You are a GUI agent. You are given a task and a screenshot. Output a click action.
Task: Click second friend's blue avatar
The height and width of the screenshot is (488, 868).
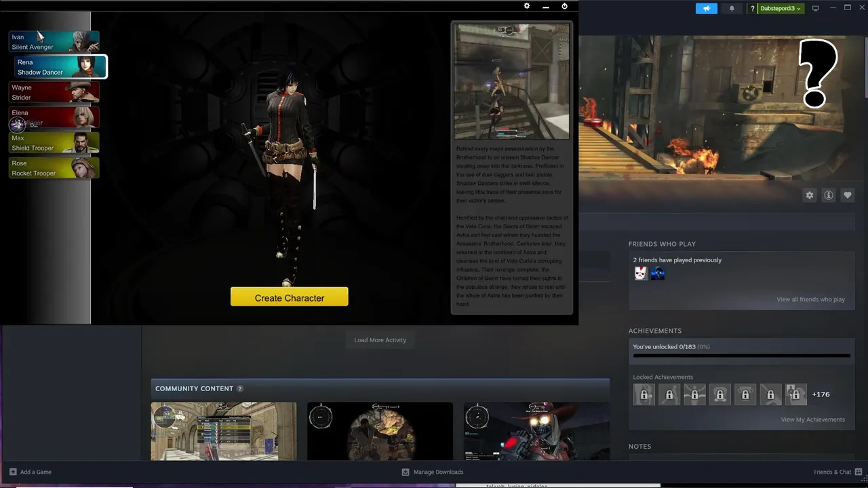[x=658, y=273]
